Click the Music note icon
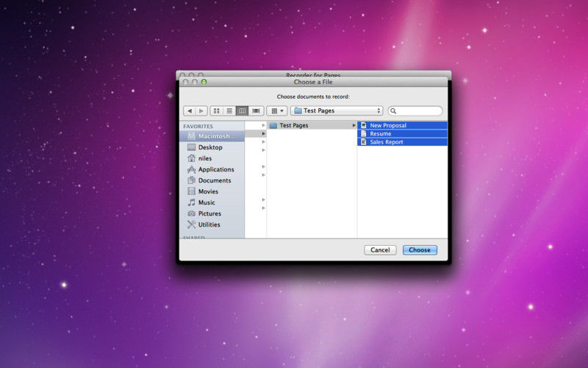588x368 pixels. pyautogui.click(x=192, y=202)
